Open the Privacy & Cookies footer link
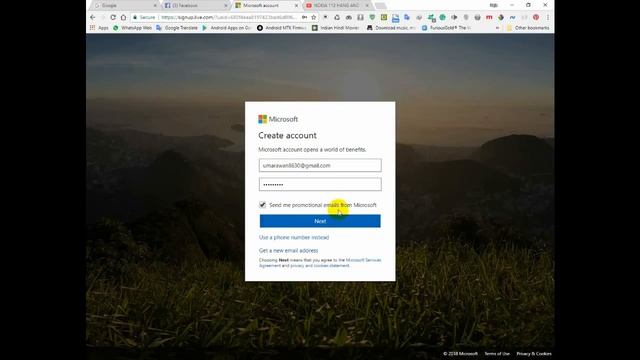This screenshot has height=360, width=640. click(534, 353)
